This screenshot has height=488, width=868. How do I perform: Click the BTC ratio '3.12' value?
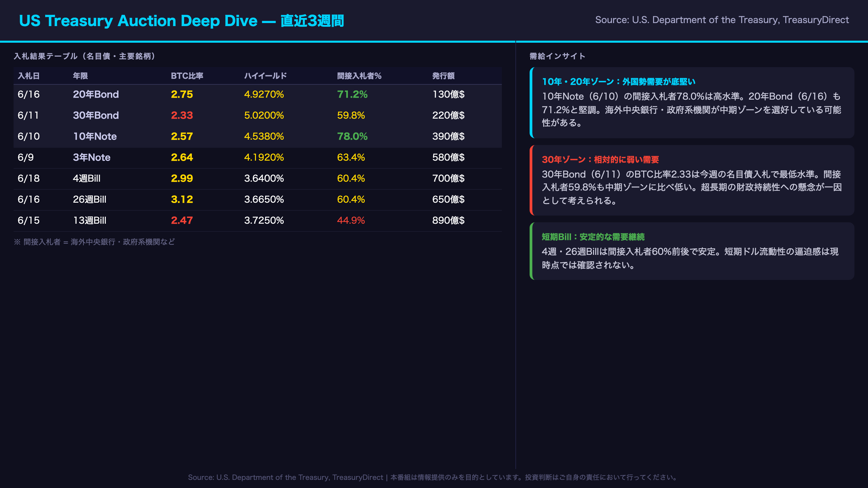point(182,199)
